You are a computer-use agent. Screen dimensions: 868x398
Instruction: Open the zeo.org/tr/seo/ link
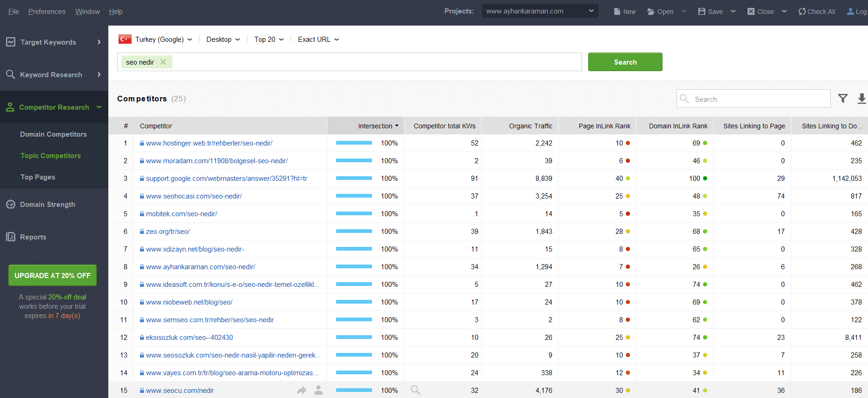click(168, 232)
